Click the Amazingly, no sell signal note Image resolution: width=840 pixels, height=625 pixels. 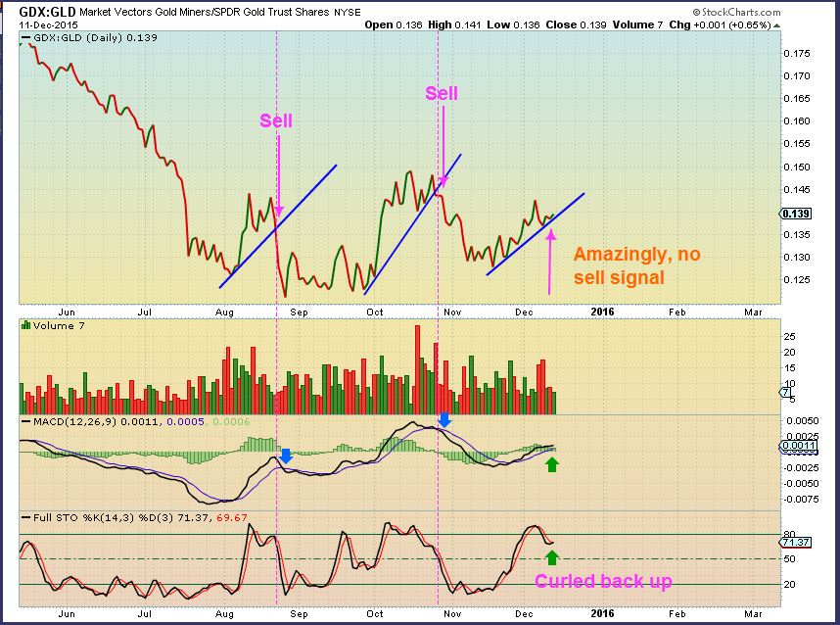click(637, 265)
